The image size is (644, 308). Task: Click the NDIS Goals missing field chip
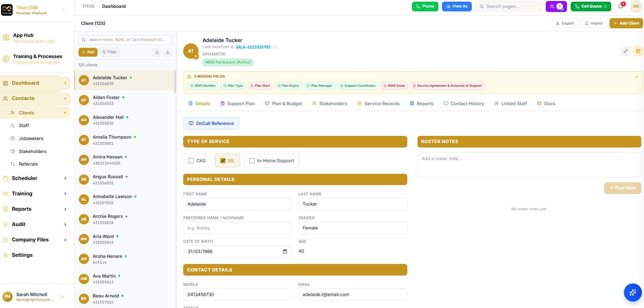coord(394,86)
